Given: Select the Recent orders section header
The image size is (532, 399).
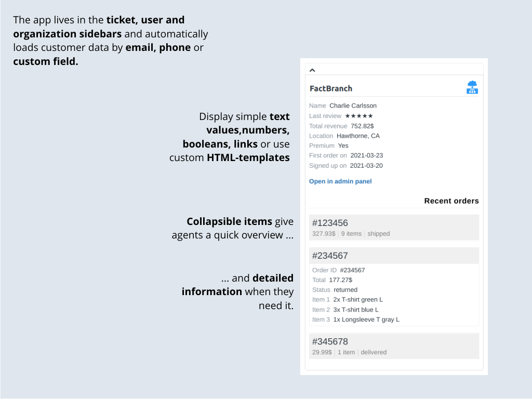Looking at the screenshot, I should click(451, 201).
